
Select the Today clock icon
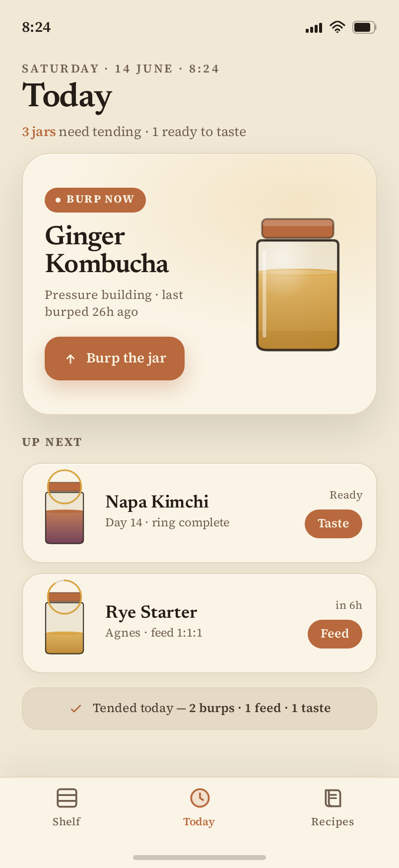coord(199,798)
